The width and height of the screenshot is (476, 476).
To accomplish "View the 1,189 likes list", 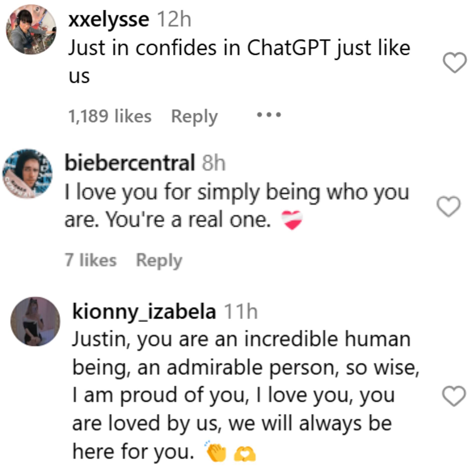I will (110, 116).
